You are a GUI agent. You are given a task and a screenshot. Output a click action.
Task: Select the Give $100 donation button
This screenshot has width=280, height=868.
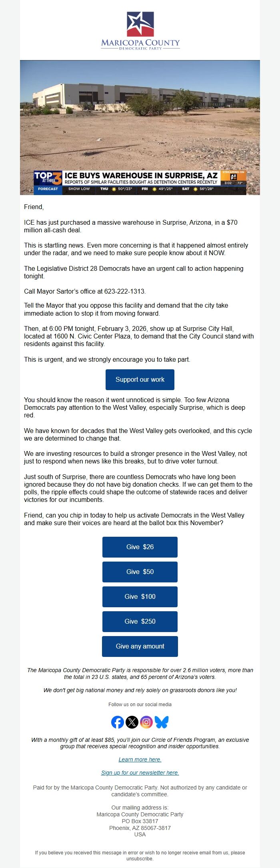click(140, 597)
